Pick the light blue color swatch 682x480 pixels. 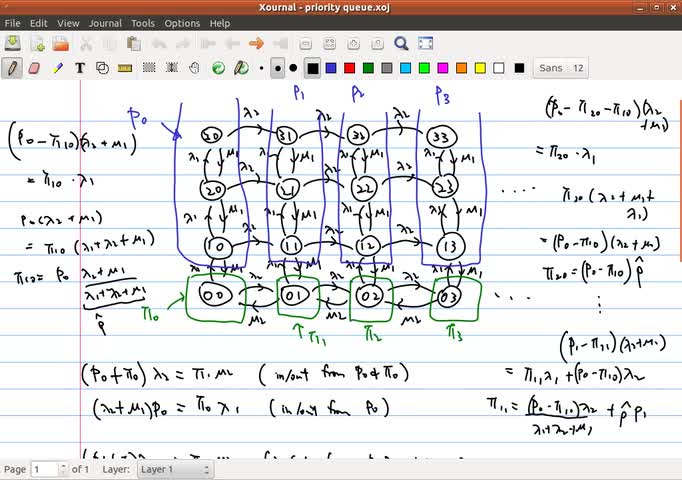406,68
